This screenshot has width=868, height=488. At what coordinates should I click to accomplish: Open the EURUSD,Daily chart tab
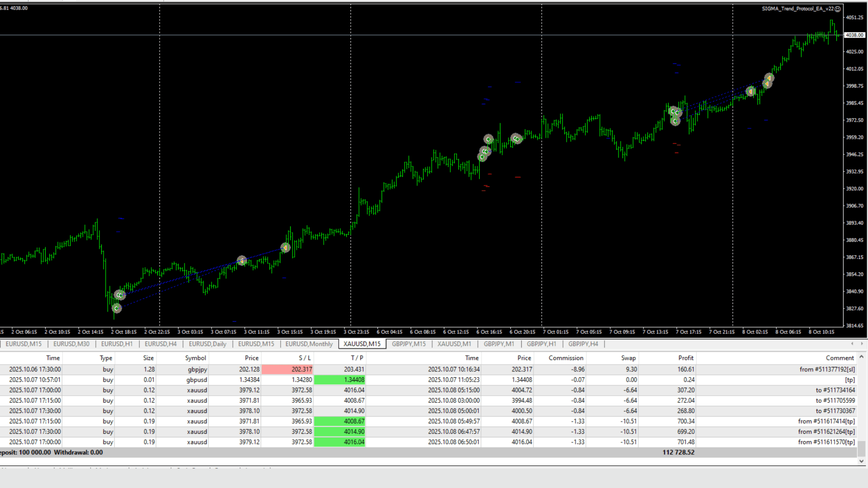208,344
